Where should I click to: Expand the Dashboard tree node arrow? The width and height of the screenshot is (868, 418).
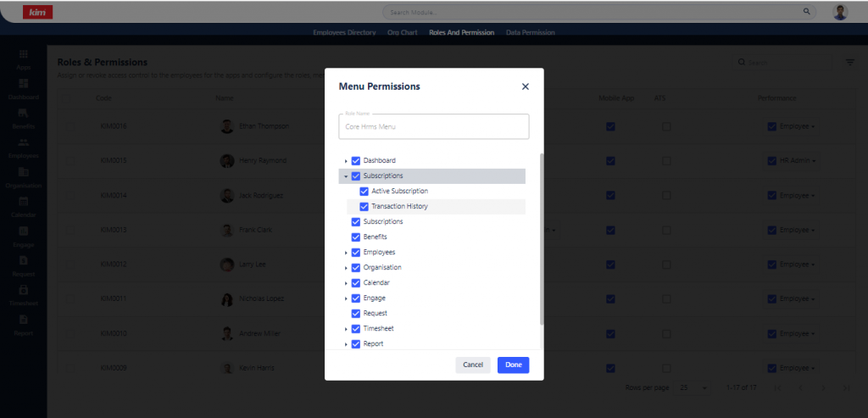coord(346,161)
